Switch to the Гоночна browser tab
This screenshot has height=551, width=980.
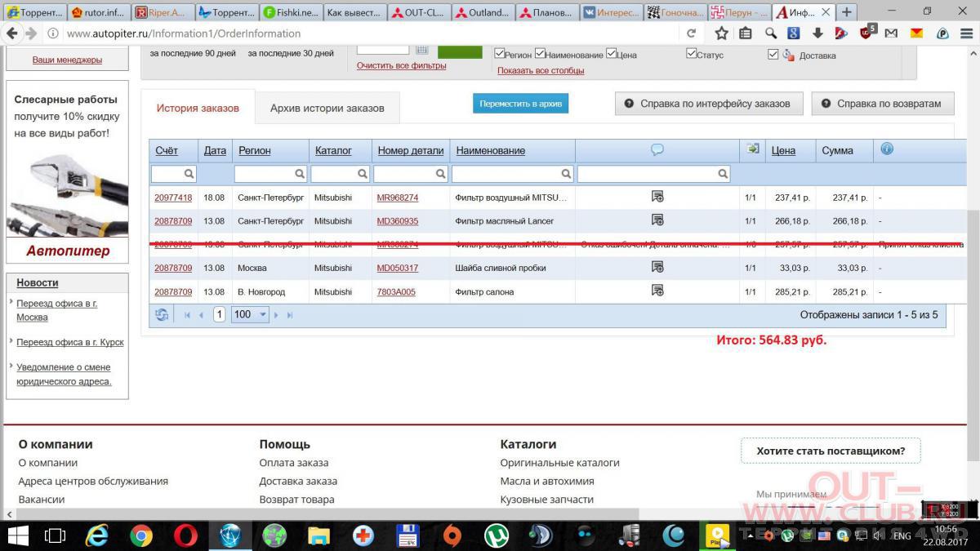pos(675,12)
